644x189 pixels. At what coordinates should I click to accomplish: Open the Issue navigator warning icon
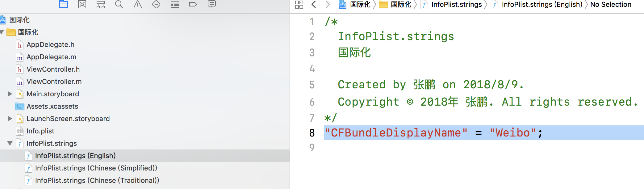tap(138, 4)
